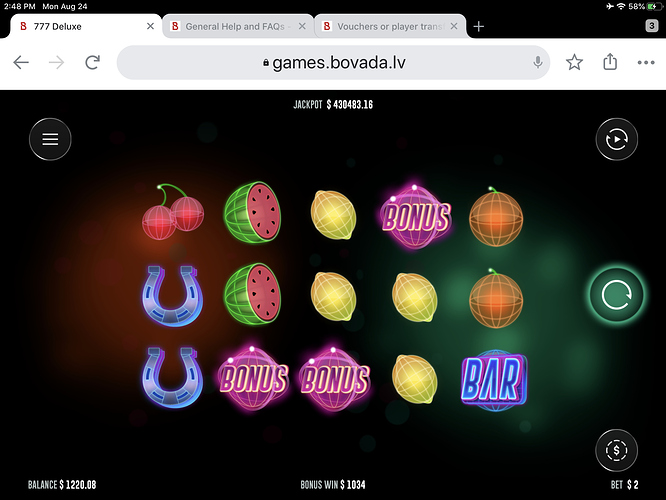
Task: Click the games.bovada.lv address bar
Action: 333,62
